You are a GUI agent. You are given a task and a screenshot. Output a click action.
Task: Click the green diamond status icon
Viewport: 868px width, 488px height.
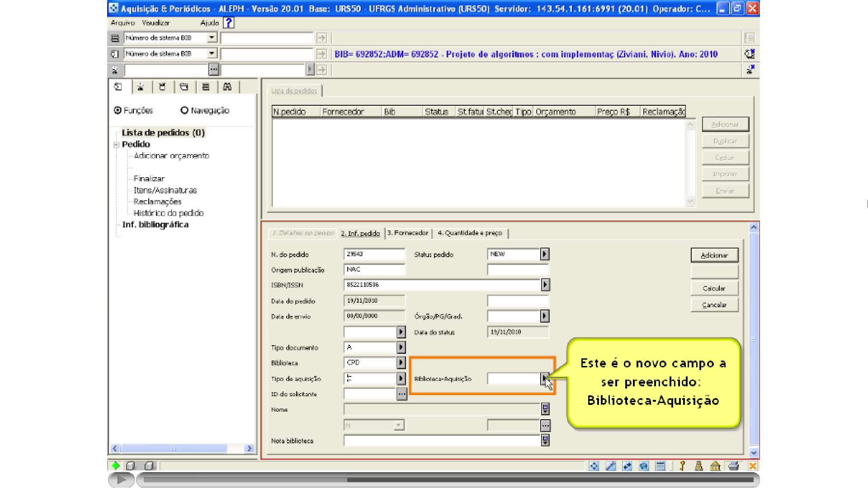[x=116, y=465]
